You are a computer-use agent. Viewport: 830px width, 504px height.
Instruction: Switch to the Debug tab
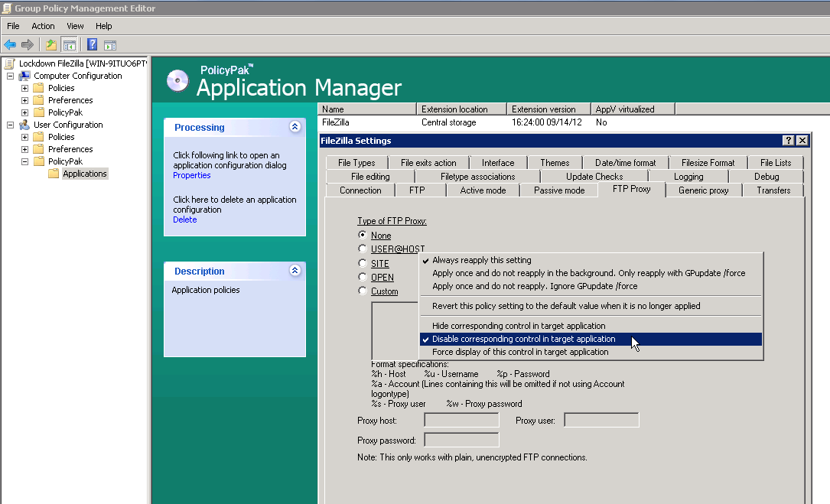[767, 177]
